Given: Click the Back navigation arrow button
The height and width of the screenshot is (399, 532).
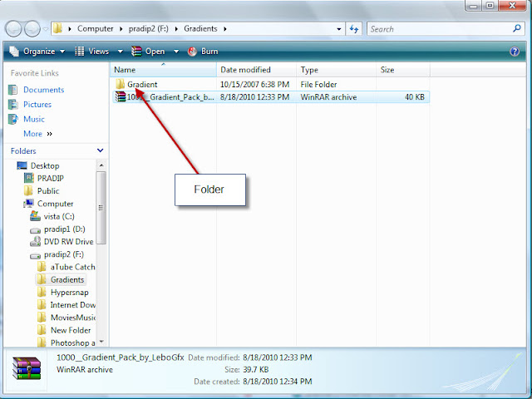Looking at the screenshot, I should pos(13,29).
